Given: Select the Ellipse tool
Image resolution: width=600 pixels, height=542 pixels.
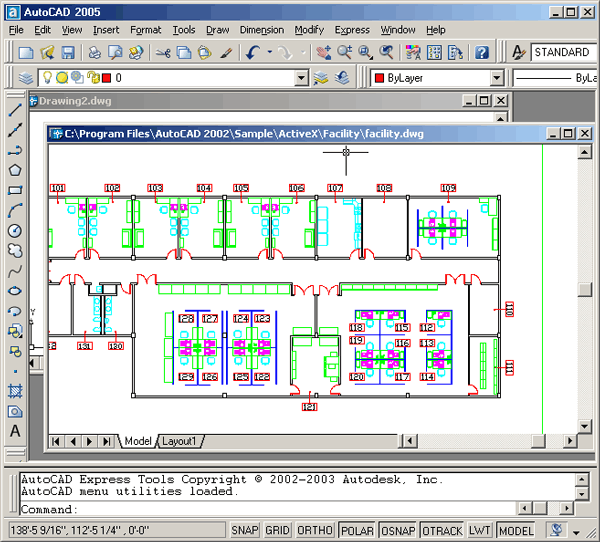Looking at the screenshot, I should [x=15, y=291].
